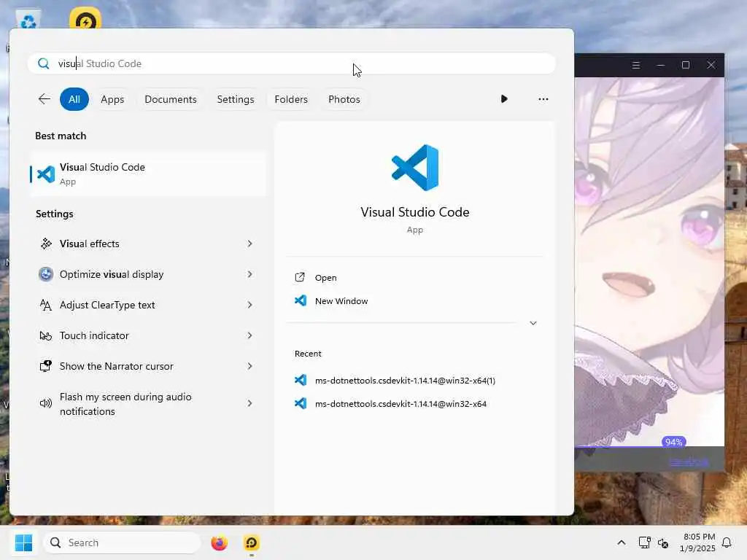Click the anime image in background window
The height and width of the screenshot is (560, 747).
[649, 262]
